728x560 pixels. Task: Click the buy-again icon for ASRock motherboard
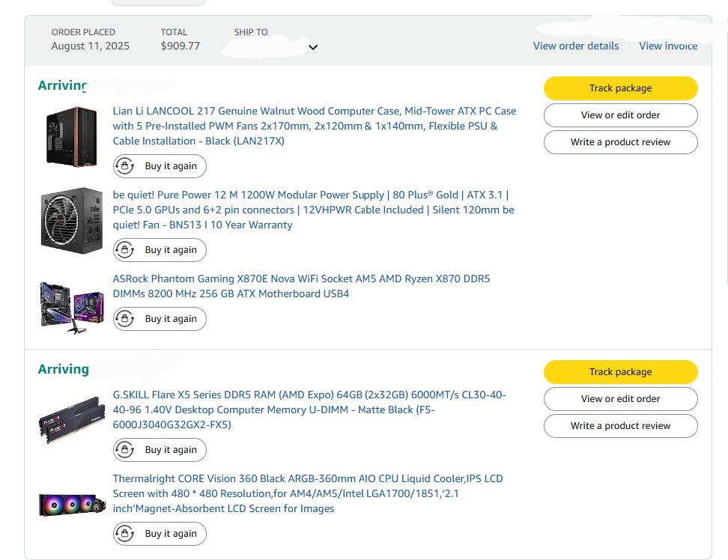coord(125,319)
